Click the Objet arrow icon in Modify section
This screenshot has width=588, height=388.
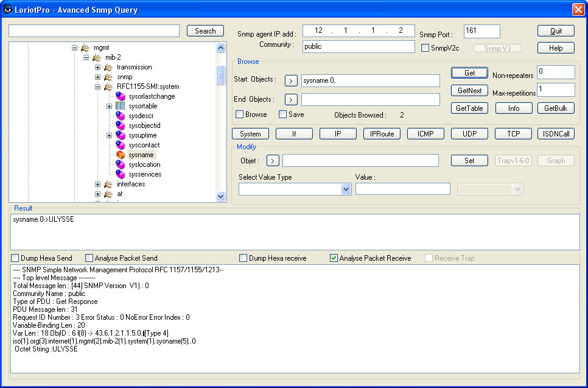[x=273, y=160]
